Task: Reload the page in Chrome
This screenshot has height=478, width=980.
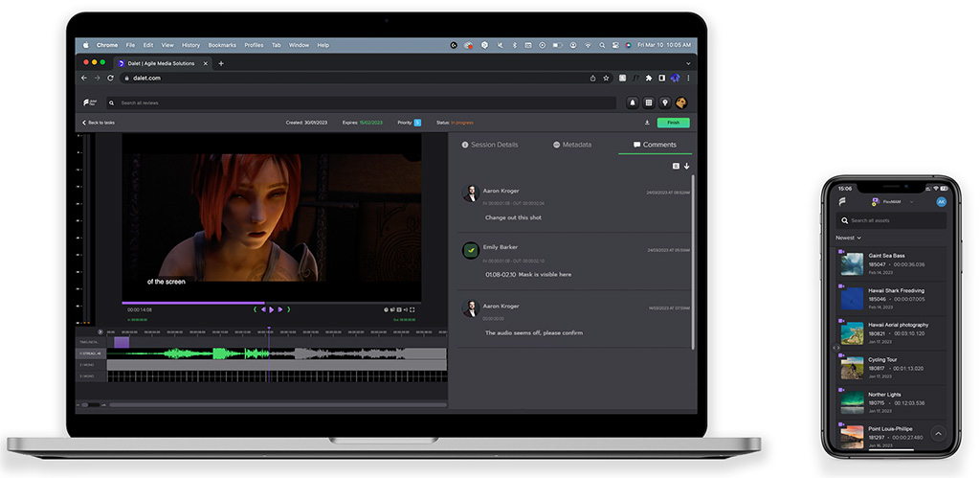Action: click(111, 78)
